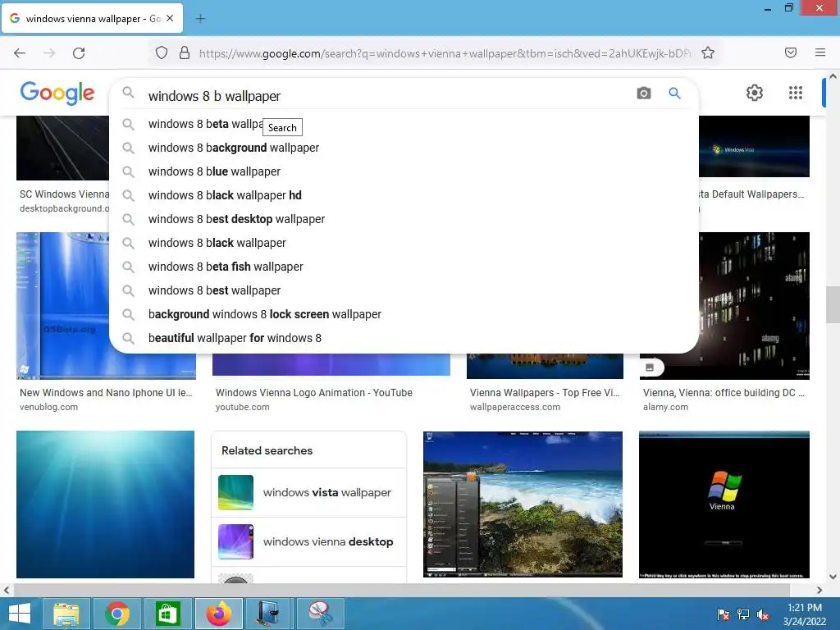
Task: Open the Google apps grid
Action: 796,93
